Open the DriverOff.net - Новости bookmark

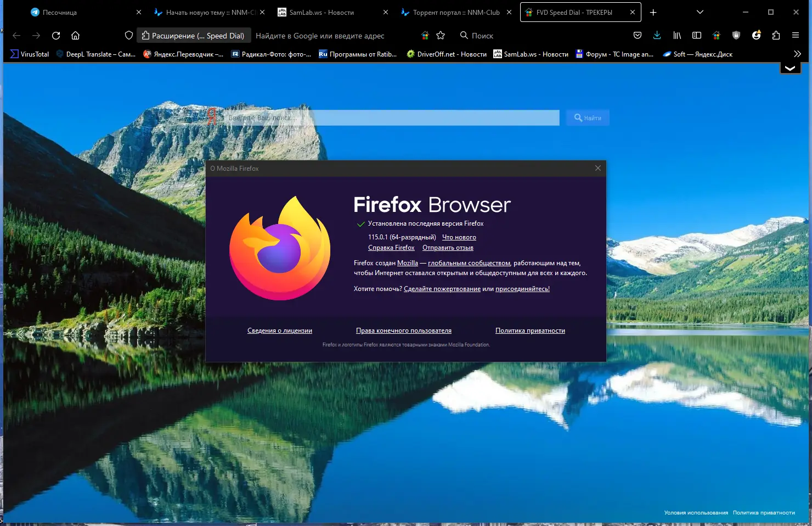pyautogui.click(x=447, y=54)
